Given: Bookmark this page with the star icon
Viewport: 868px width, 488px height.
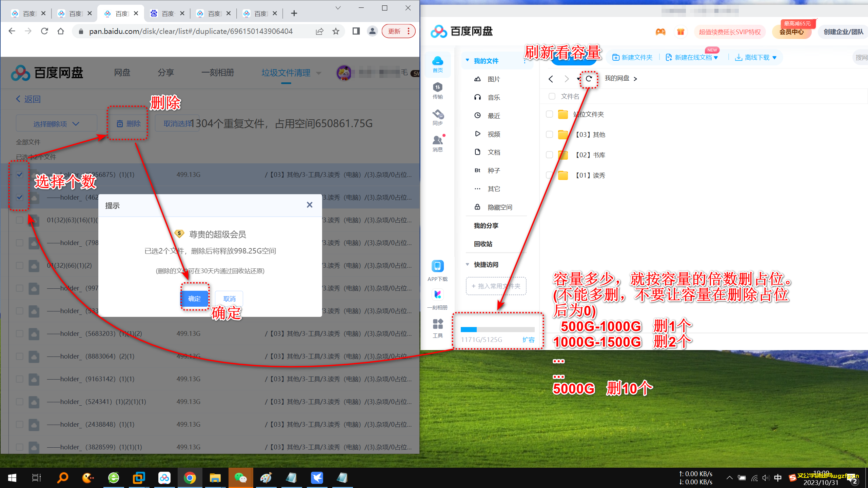Looking at the screenshot, I should pyautogui.click(x=336, y=31).
